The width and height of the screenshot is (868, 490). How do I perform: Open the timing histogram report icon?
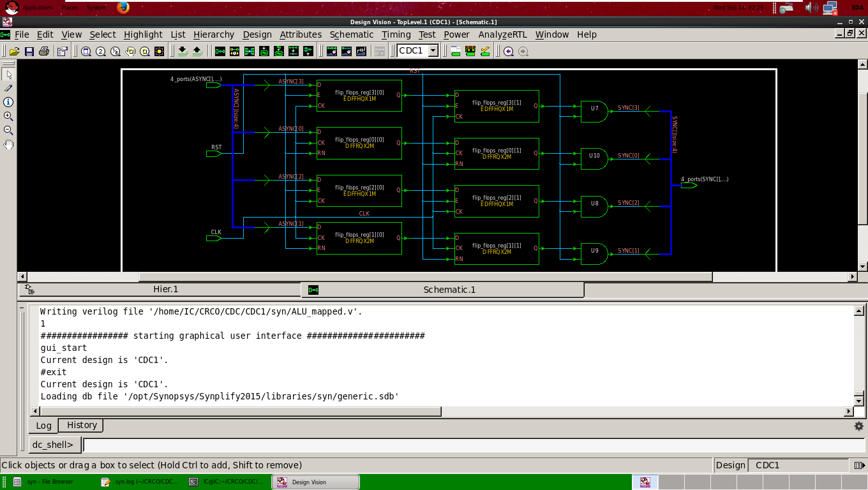click(363, 50)
